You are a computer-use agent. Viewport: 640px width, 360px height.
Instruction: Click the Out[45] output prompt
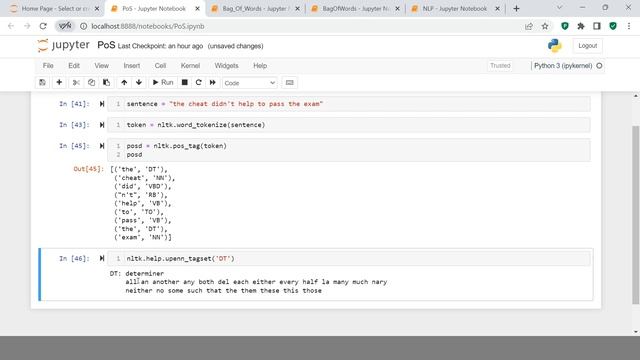tap(89, 169)
